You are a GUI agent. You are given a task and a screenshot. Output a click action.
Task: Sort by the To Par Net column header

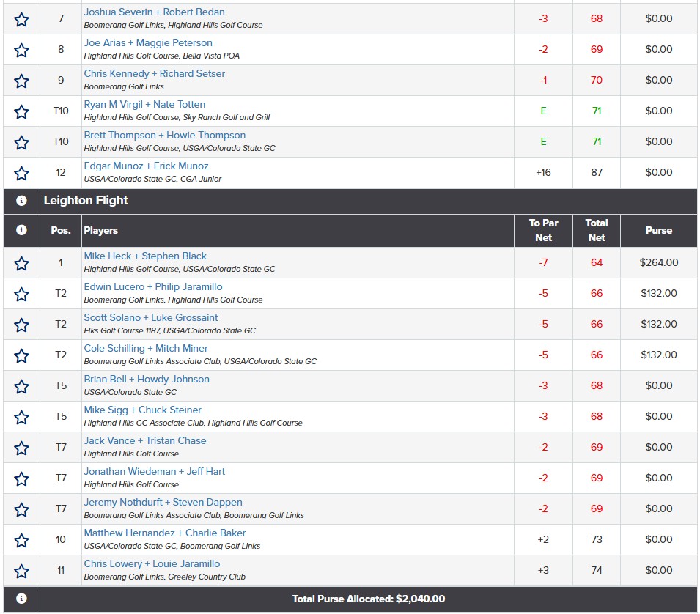pos(543,230)
